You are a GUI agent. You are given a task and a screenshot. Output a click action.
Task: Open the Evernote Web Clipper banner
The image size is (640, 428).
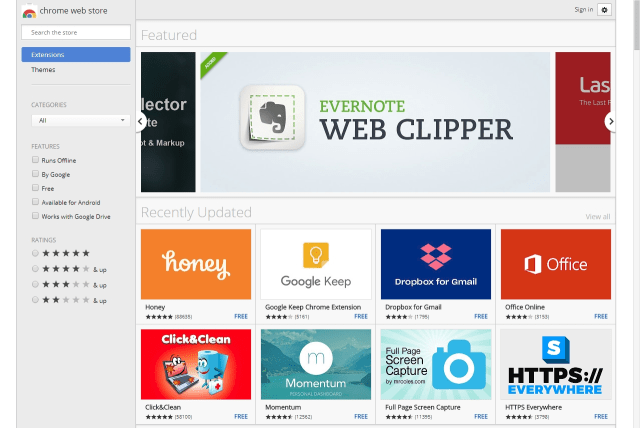pos(375,122)
